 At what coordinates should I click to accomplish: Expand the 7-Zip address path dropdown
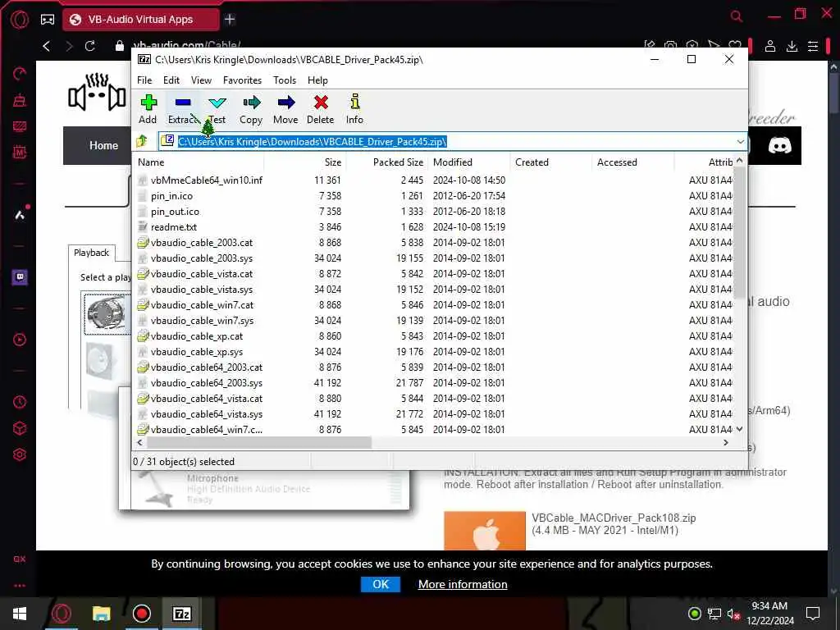(x=741, y=141)
